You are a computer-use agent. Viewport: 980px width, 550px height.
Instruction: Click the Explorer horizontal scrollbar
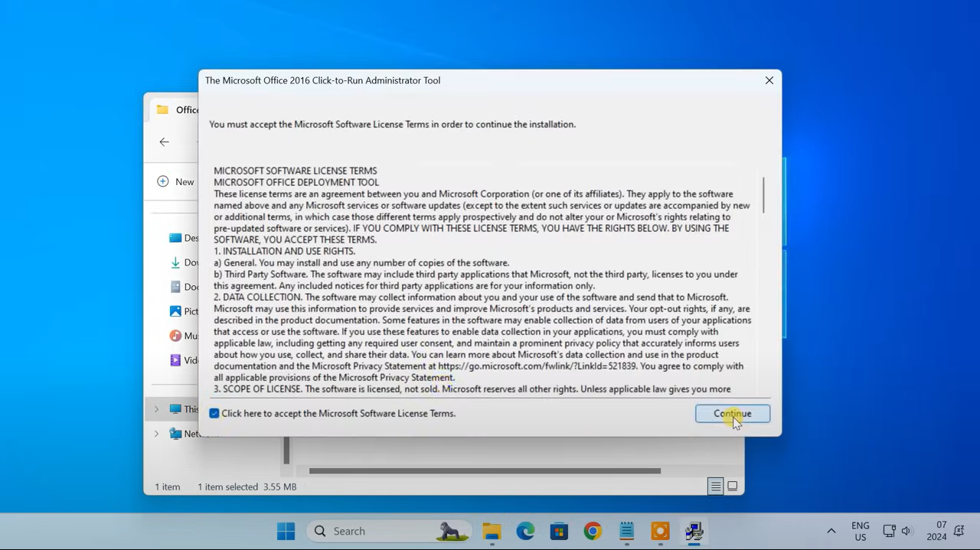[485, 470]
